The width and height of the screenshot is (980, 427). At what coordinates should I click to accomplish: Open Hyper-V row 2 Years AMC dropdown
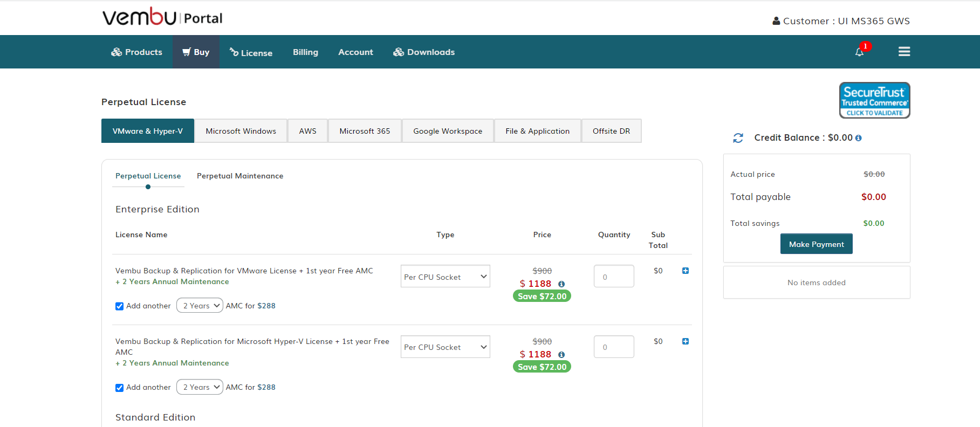[x=200, y=387]
